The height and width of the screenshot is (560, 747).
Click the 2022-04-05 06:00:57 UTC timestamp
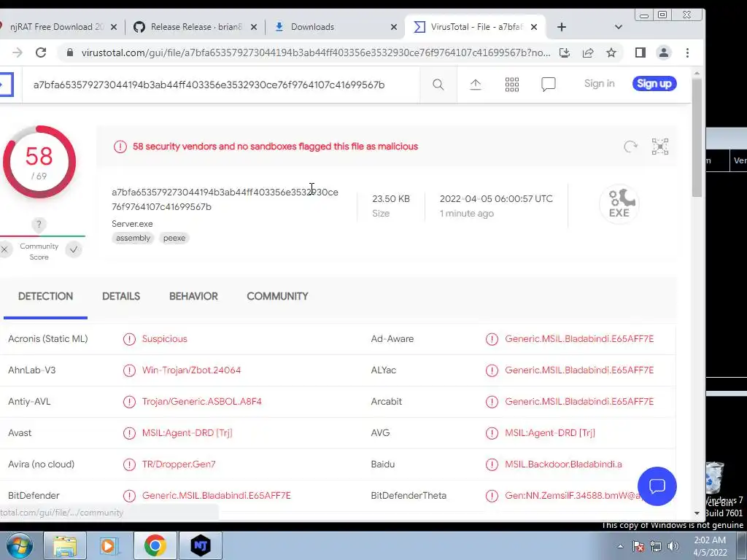(496, 198)
